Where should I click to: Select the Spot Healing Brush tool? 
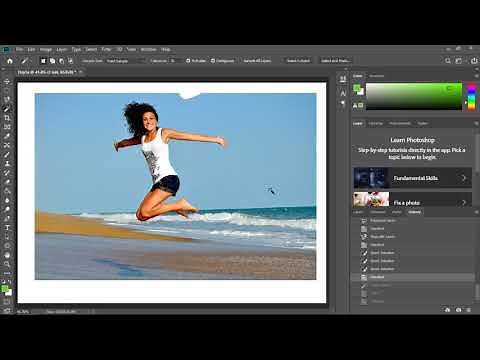7,145
